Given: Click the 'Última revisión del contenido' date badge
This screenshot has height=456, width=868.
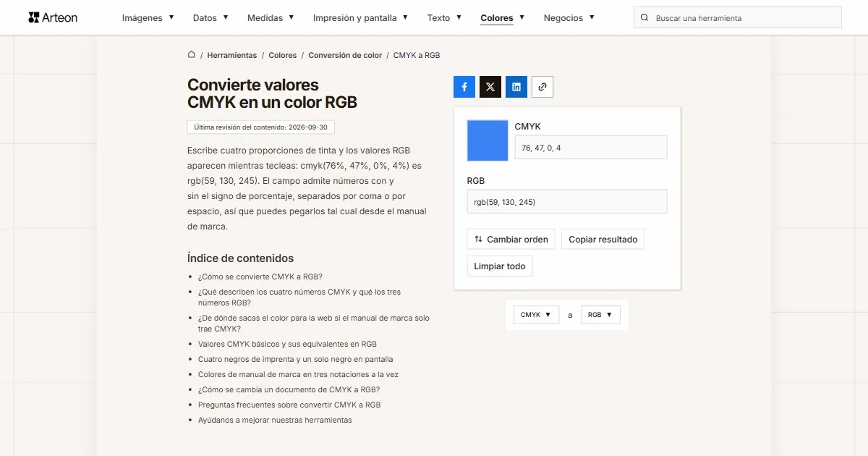Looking at the screenshot, I should click(x=260, y=127).
